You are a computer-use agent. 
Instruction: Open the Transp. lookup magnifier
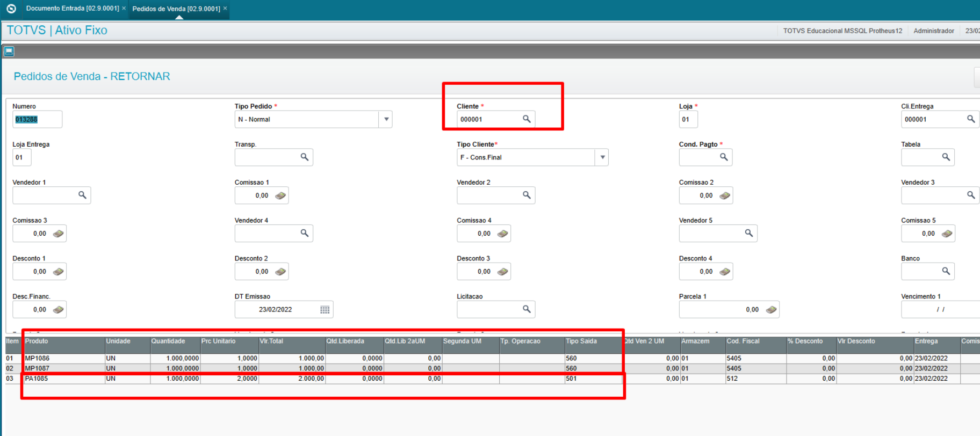coord(304,157)
